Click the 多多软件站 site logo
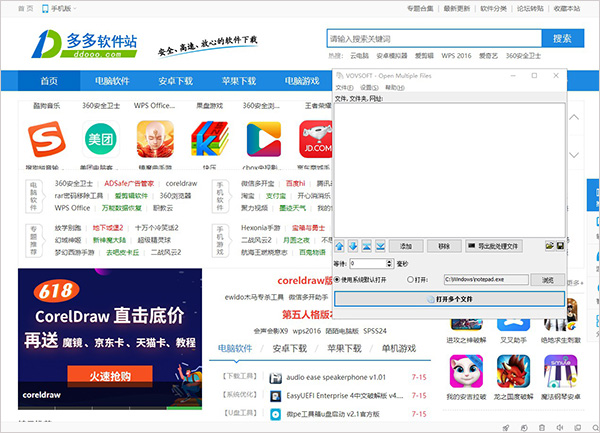This screenshot has height=433, width=600. pyautogui.click(x=85, y=44)
